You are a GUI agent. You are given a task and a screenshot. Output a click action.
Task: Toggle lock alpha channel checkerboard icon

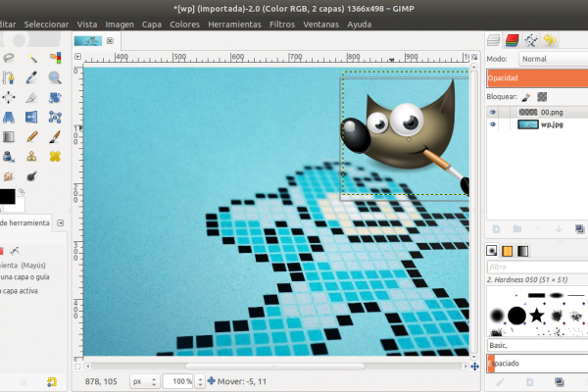542,97
